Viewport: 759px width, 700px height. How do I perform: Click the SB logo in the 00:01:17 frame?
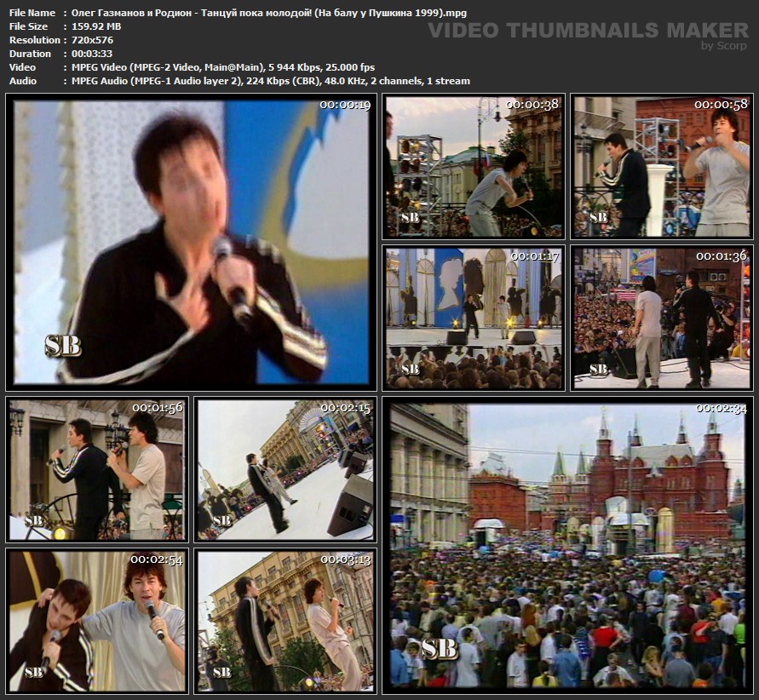coord(411,369)
